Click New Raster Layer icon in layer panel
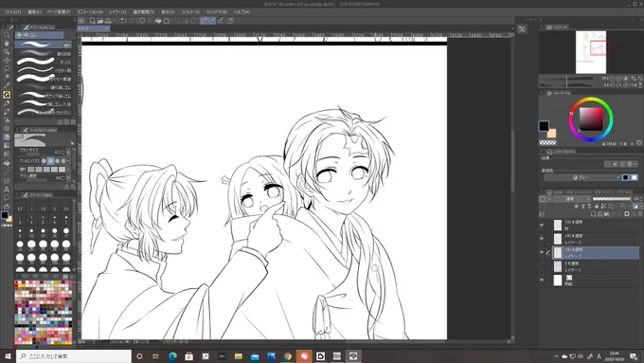This screenshot has width=644, height=363. coord(593,214)
